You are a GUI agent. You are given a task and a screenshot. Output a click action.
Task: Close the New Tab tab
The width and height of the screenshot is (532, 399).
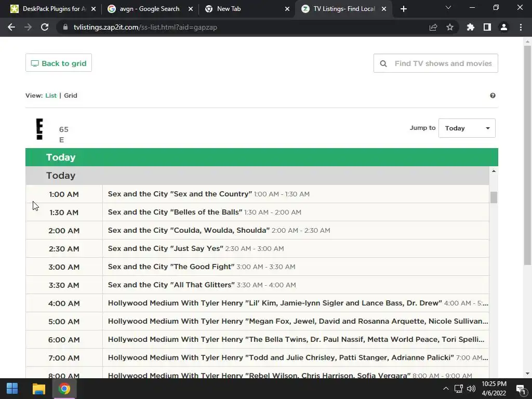coord(287,9)
